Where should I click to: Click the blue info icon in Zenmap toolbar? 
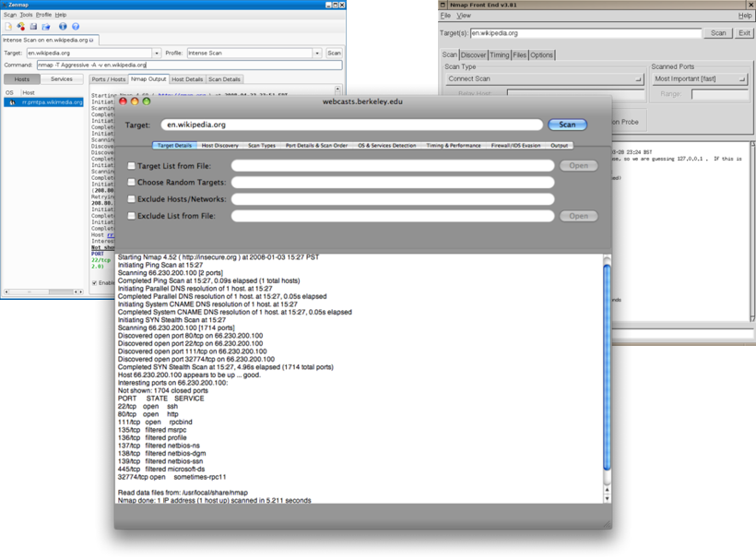pos(63,27)
